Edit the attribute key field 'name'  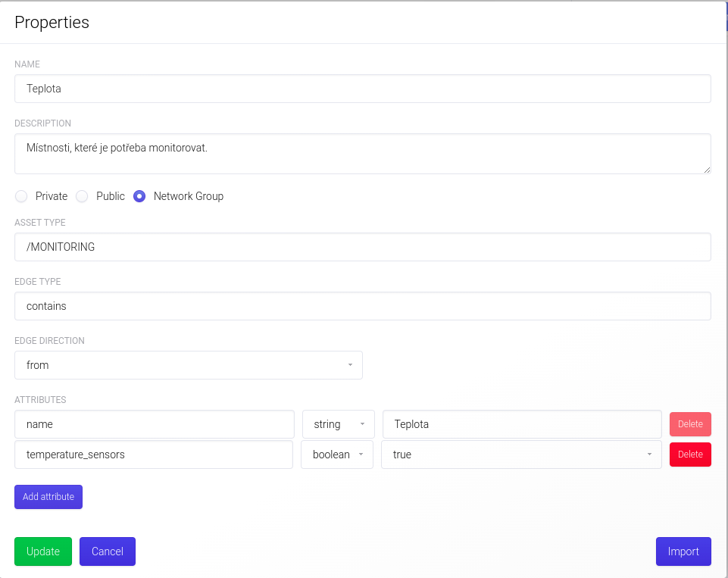[x=154, y=424]
